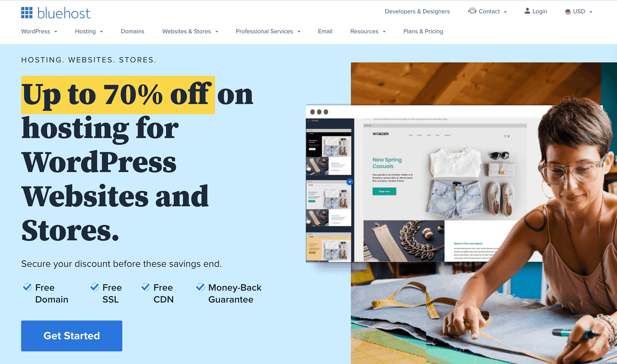617x364 pixels.
Task: Select the Email menu item
Action: point(325,31)
